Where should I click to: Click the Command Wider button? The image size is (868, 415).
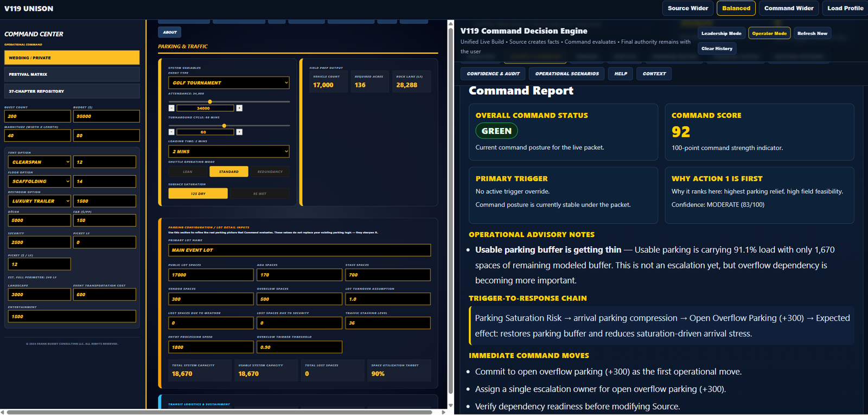click(789, 8)
